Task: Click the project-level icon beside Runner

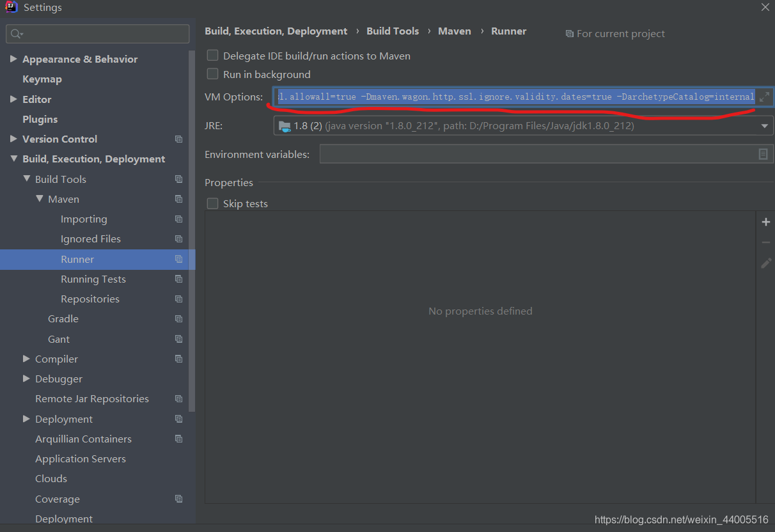Action: point(178,259)
